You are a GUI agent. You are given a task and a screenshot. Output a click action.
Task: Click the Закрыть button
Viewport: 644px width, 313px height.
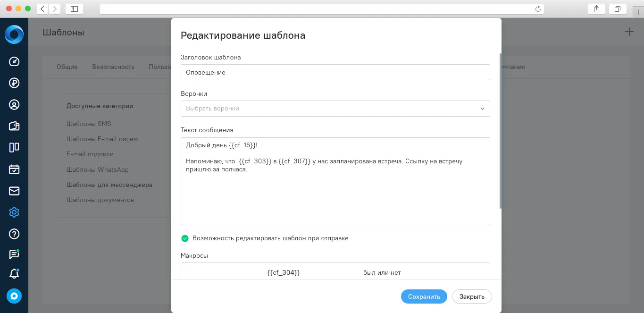coord(472,296)
